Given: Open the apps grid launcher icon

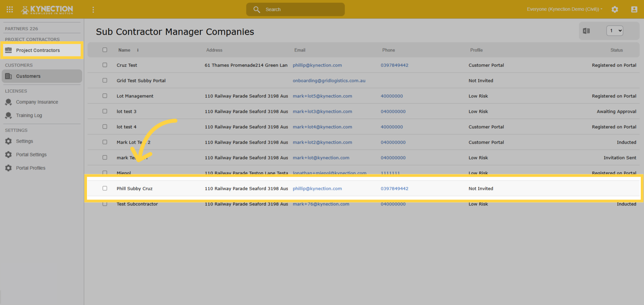Looking at the screenshot, I should pyautogui.click(x=10, y=9).
